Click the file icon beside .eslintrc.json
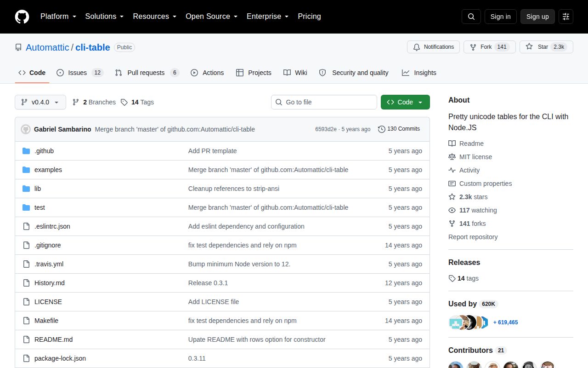The height and width of the screenshot is (368, 588). (26, 226)
